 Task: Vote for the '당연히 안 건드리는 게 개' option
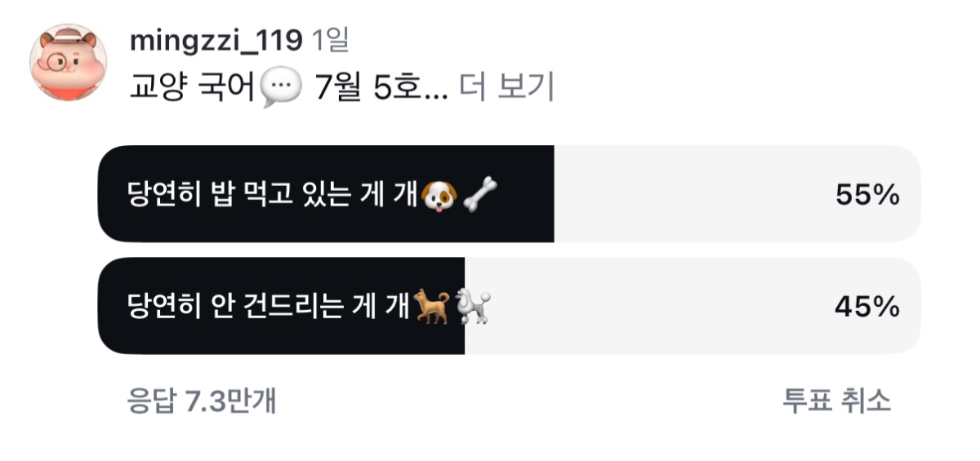point(509,306)
